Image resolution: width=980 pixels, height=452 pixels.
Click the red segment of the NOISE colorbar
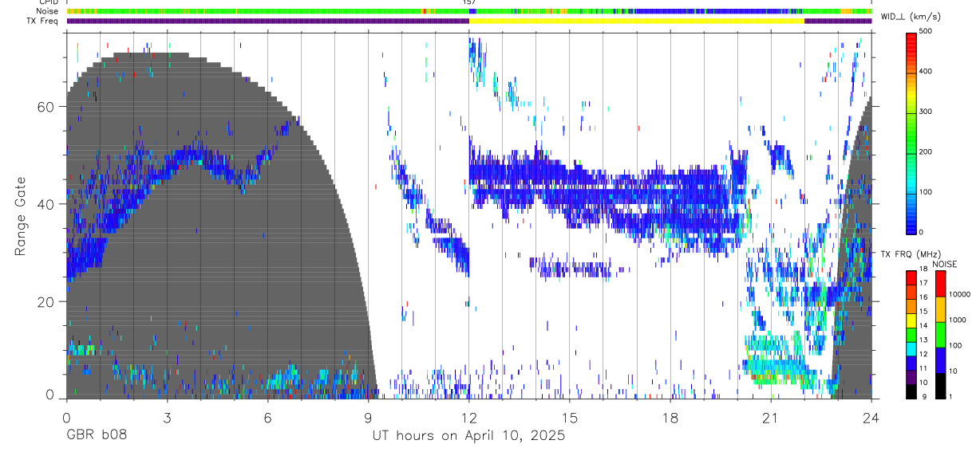point(940,283)
